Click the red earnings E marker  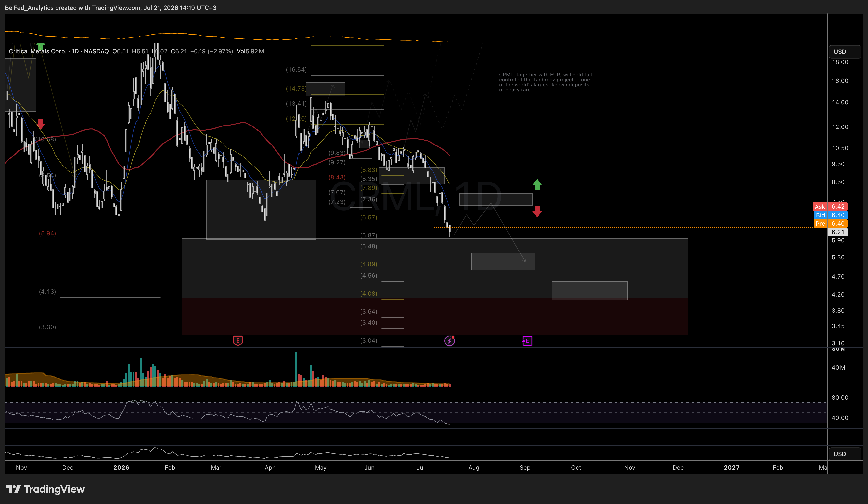point(238,341)
